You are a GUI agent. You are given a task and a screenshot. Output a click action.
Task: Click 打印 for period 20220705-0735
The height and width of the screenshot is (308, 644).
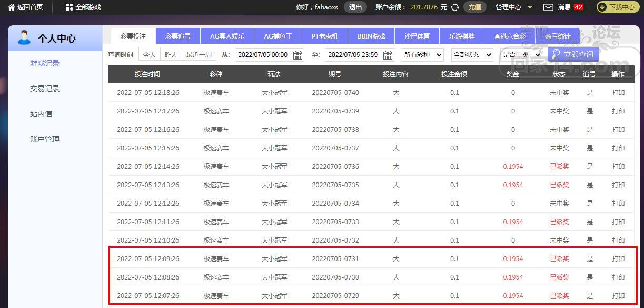pyautogui.click(x=618, y=185)
